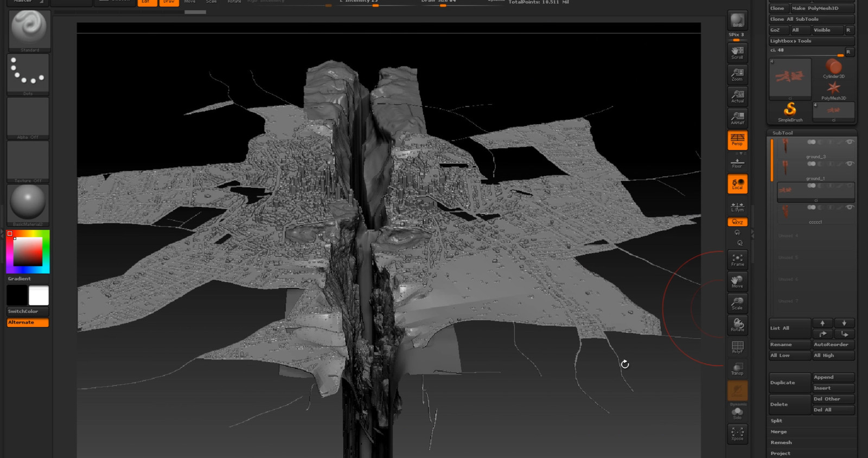
Task: Select the black secondary color swatch
Action: [x=17, y=296]
